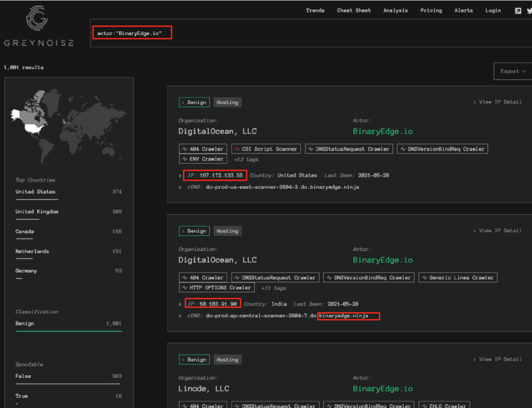Click the Generic Lines Crawler tag
Viewport: 532px width, 408px height.
pos(458,278)
